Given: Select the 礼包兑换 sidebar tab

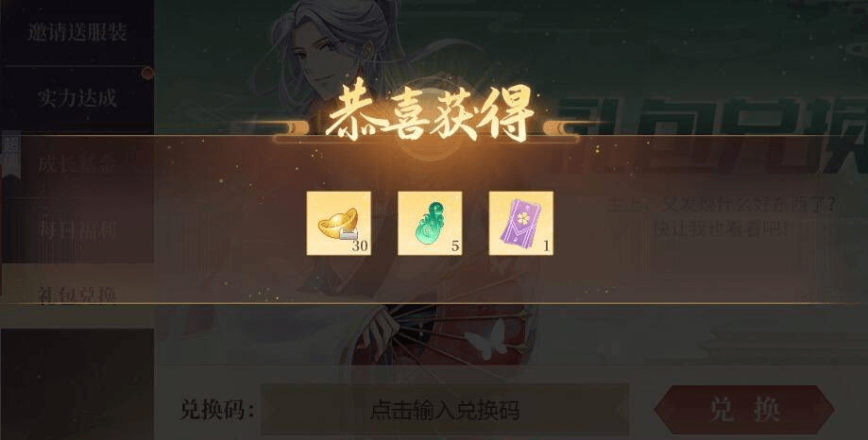Looking at the screenshot, I should click(x=77, y=295).
